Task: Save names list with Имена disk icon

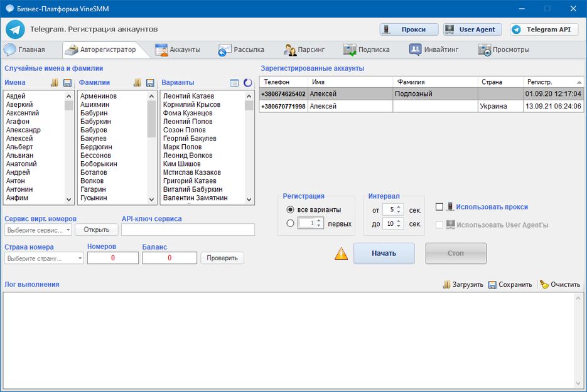Action: 67,83
